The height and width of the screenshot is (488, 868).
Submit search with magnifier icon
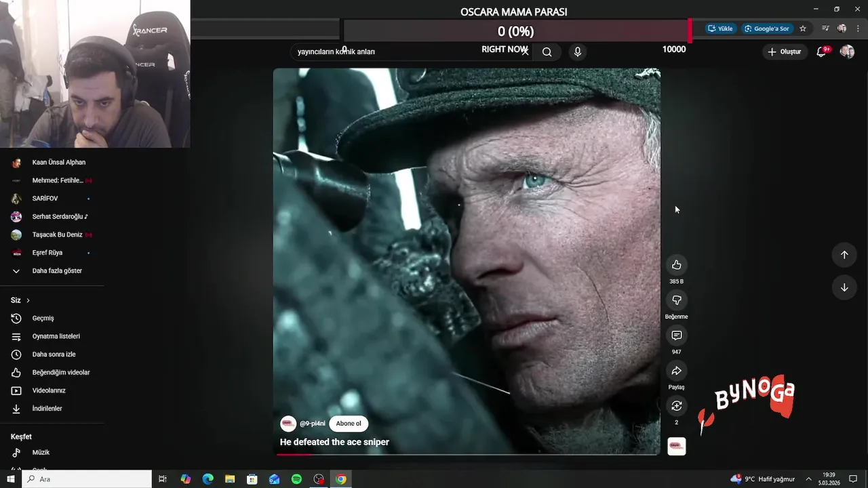pyautogui.click(x=547, y=52)
